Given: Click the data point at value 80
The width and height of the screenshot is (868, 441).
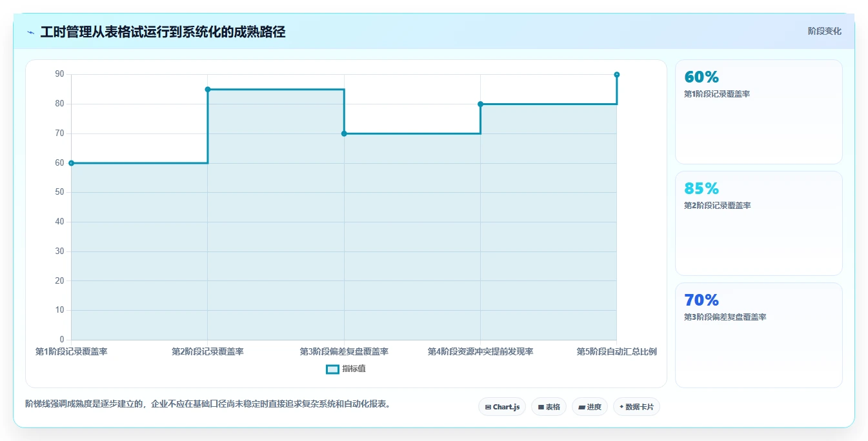Looking at the screenshot, I should [480, 104].
